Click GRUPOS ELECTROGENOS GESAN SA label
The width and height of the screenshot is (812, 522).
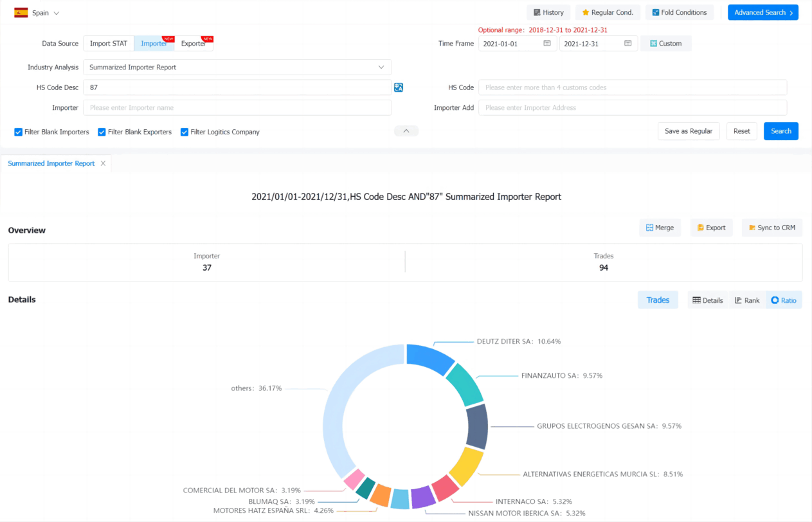click(x=609, y=426)
